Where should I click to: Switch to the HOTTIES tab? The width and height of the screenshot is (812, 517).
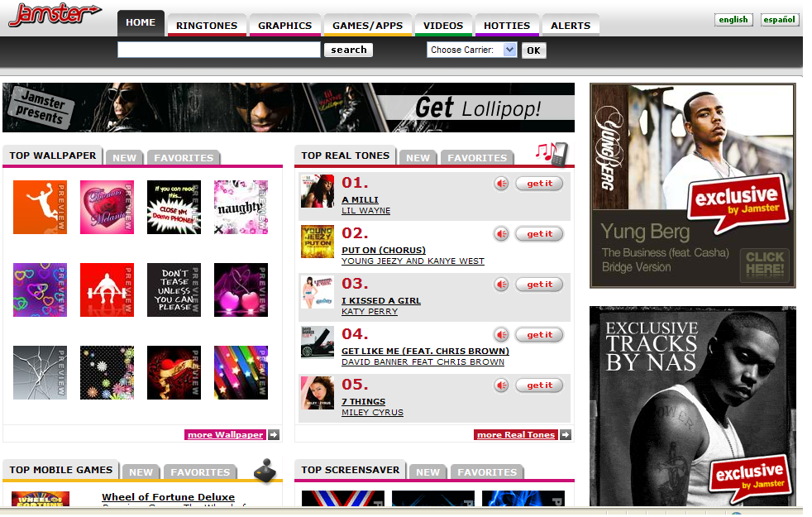click(x=507, y=26)
